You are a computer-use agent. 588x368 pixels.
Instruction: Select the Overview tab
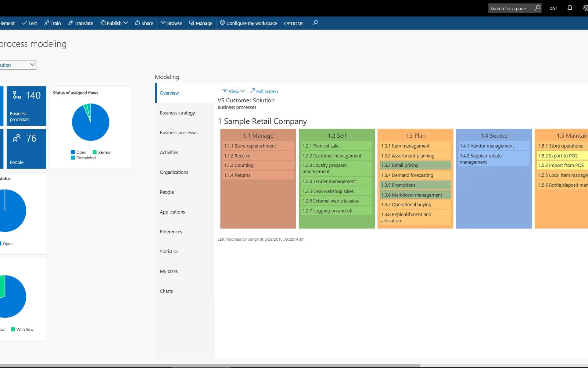(x=184, y=93)
